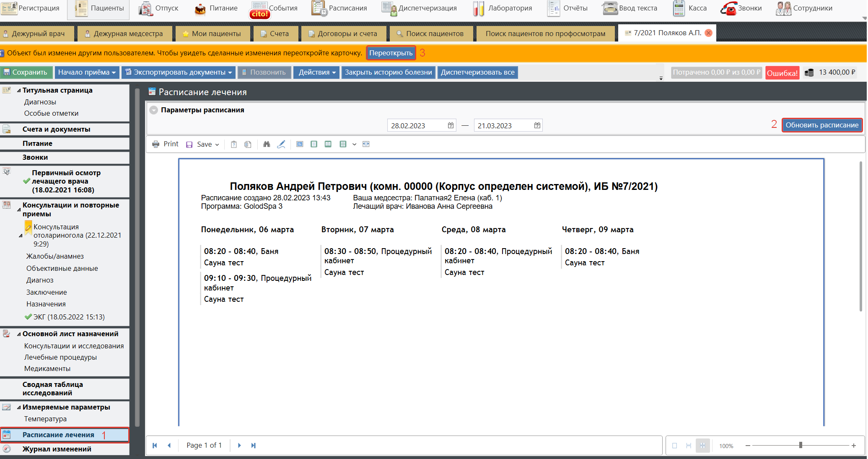Click the two-page view icon
The image size is (868, 459).
[x=328, y=144]
